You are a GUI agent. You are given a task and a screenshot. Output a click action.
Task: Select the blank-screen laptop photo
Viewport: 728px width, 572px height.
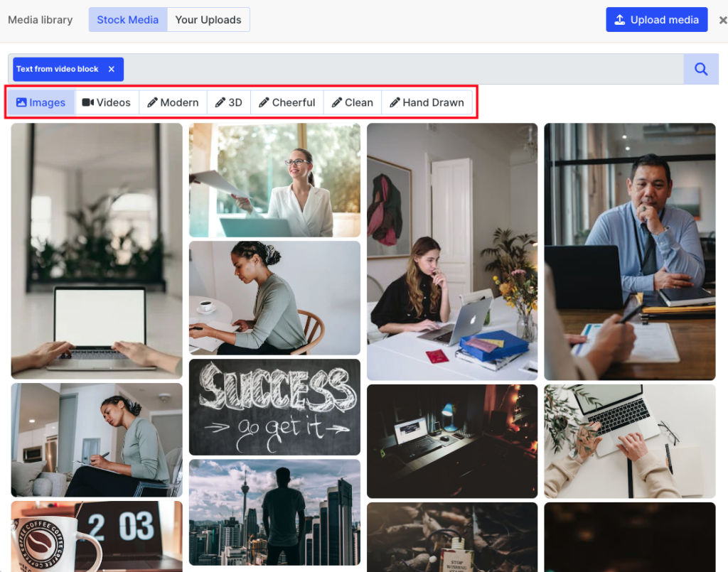pos(97,250)
